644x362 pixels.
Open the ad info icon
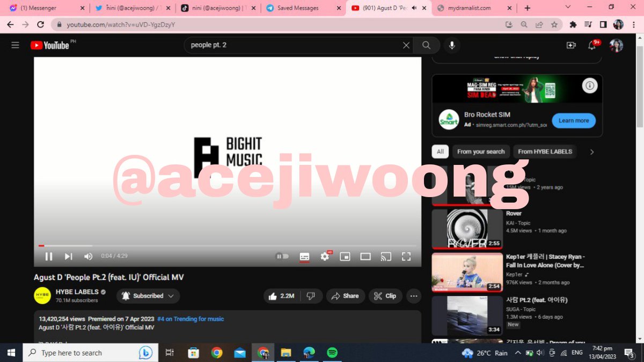tap(589, 86)
